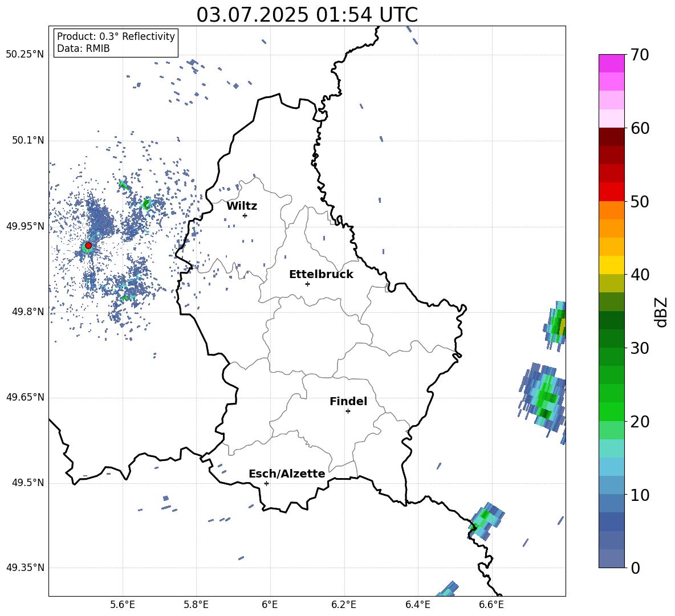Click the 49.5°N latitude label
Screen dimensions: 675x616
[27, 483]
